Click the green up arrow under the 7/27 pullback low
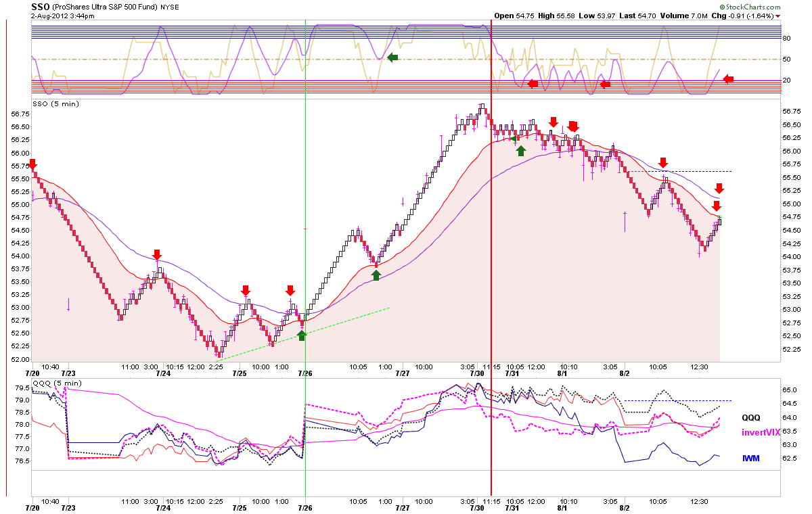Screen dimensions: 812x514 pyautogui.click(x=376, y=275)
